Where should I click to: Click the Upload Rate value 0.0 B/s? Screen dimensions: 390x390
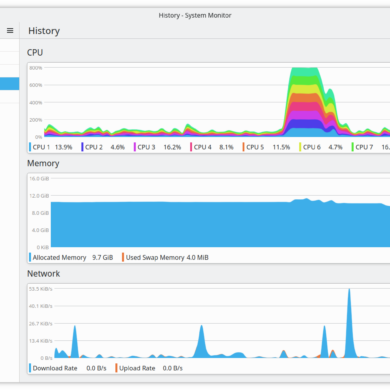coord(173,368)
